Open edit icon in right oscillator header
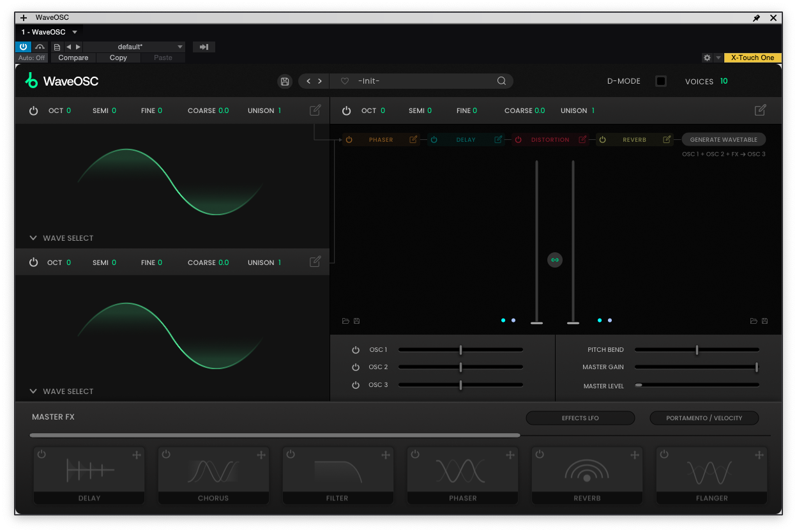The image size is (797, 532). tap(760, 110)
